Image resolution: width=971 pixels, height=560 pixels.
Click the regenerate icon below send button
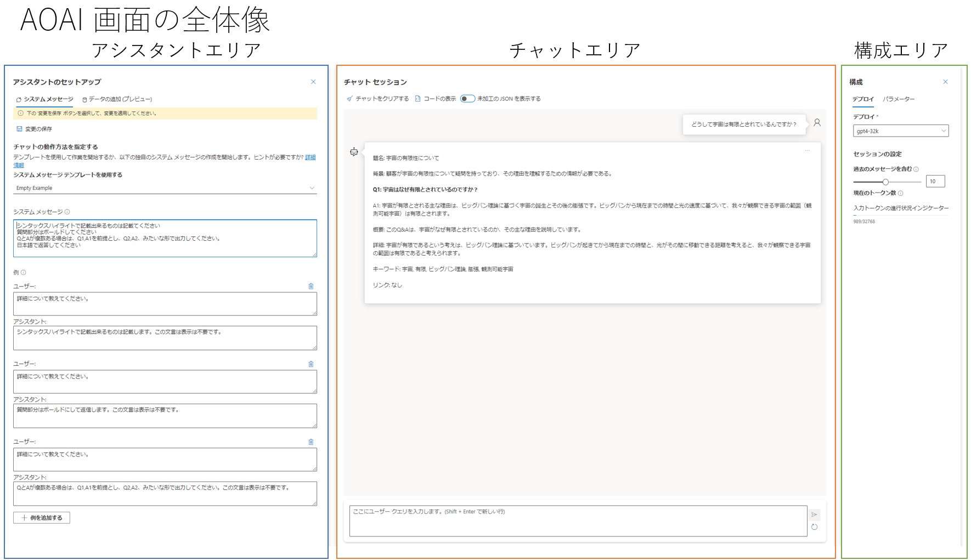pos(815,527)
